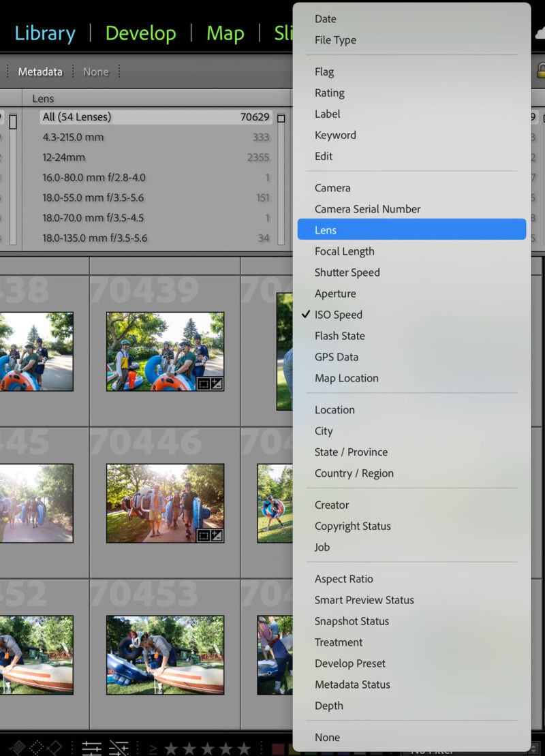Select ISO Speed checked menu option
The image size is (545, 756).
click(x=339, y=315)
